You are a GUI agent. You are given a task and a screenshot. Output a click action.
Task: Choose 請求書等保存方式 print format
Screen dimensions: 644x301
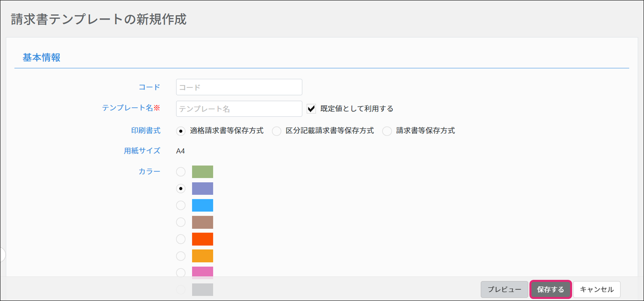click(x=387, y=131)
